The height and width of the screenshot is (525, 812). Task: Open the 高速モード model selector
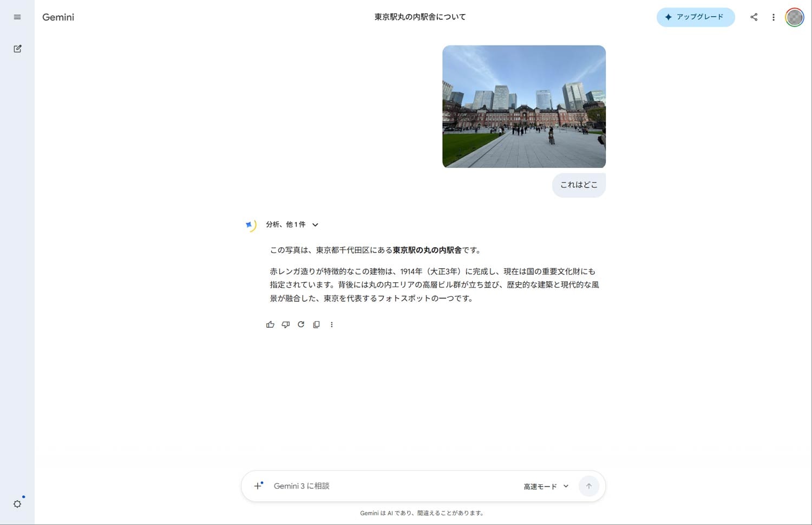coord(545,486)
